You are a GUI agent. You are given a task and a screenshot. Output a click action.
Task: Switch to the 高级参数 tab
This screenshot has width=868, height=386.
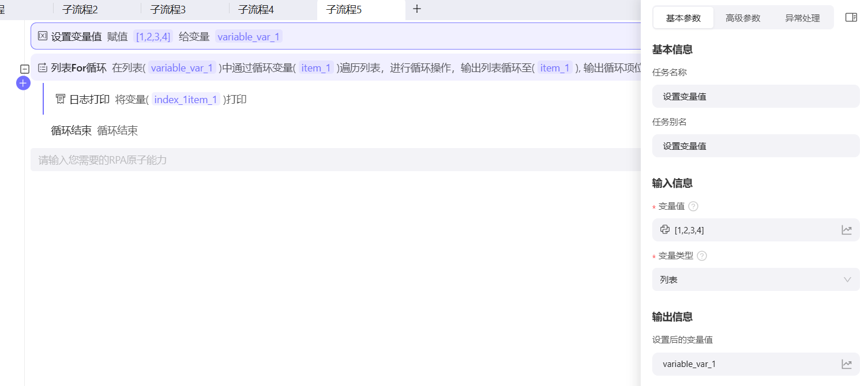[743, 18]
